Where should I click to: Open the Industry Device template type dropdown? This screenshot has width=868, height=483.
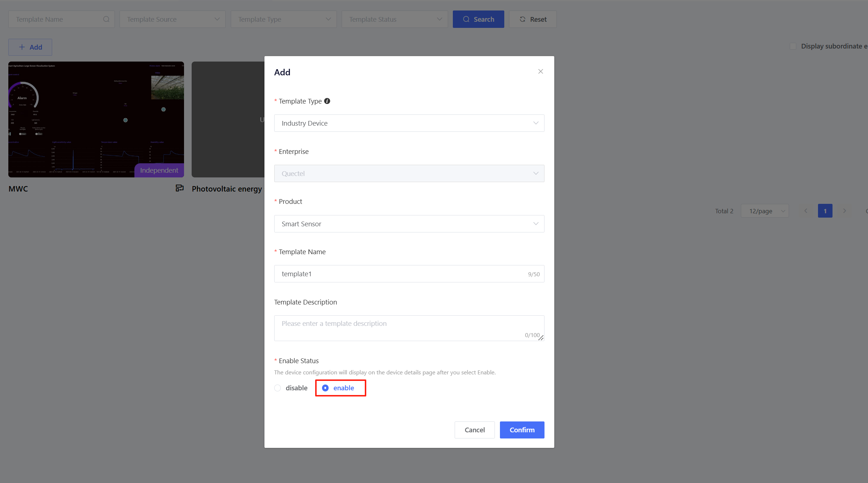tap(409, 123)
